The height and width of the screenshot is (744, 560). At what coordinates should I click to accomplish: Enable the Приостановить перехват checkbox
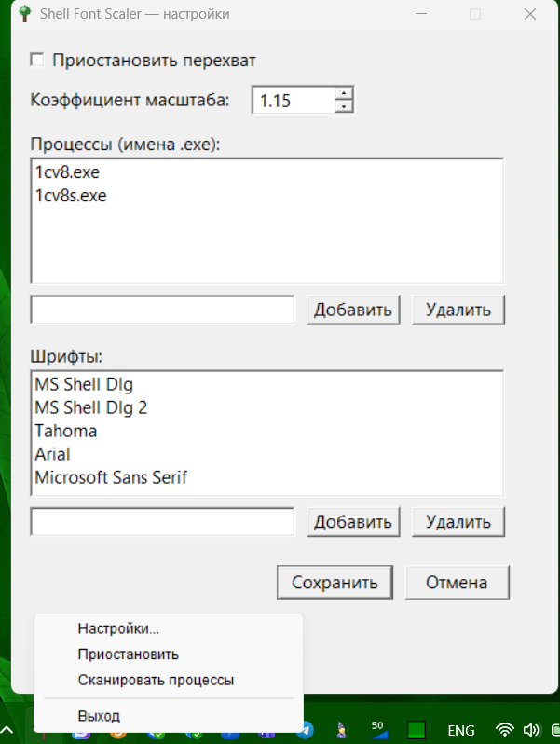click(x=37, y=61)
